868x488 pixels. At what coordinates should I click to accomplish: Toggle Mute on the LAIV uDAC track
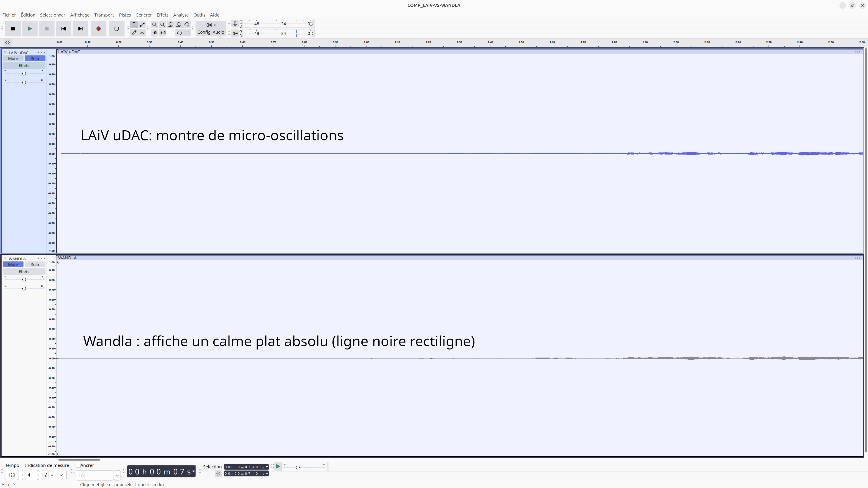[x=13, y=59]
